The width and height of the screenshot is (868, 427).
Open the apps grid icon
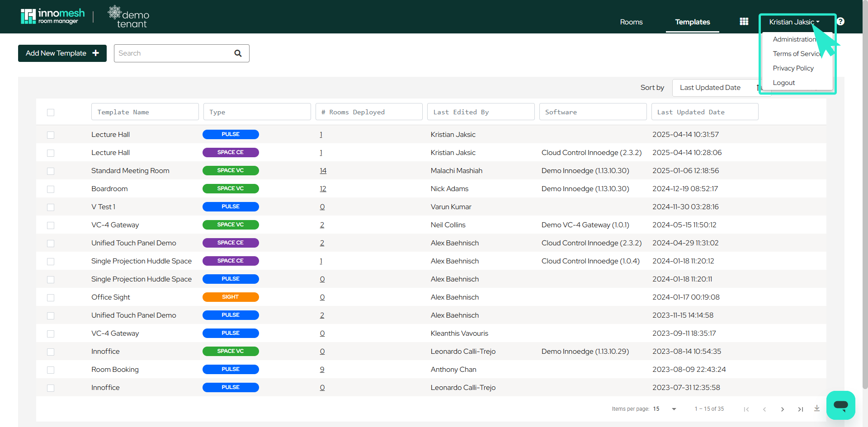744,22
